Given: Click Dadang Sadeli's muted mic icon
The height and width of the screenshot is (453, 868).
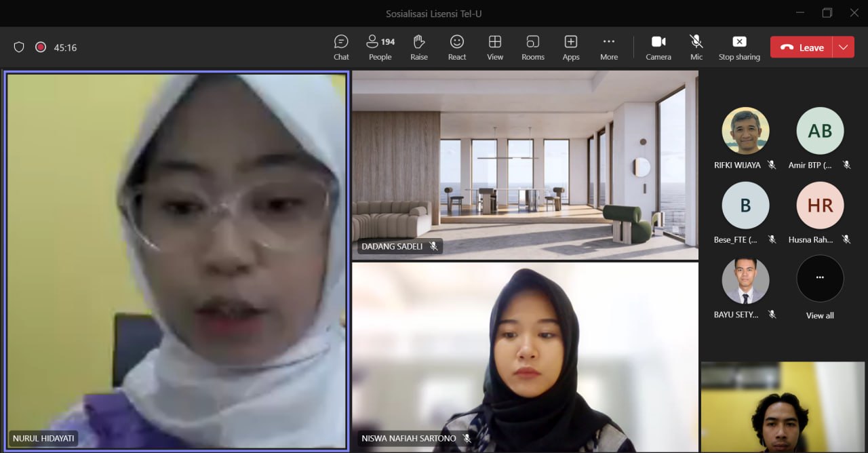Looking at the screenshot, I should [x=433, y=246].
